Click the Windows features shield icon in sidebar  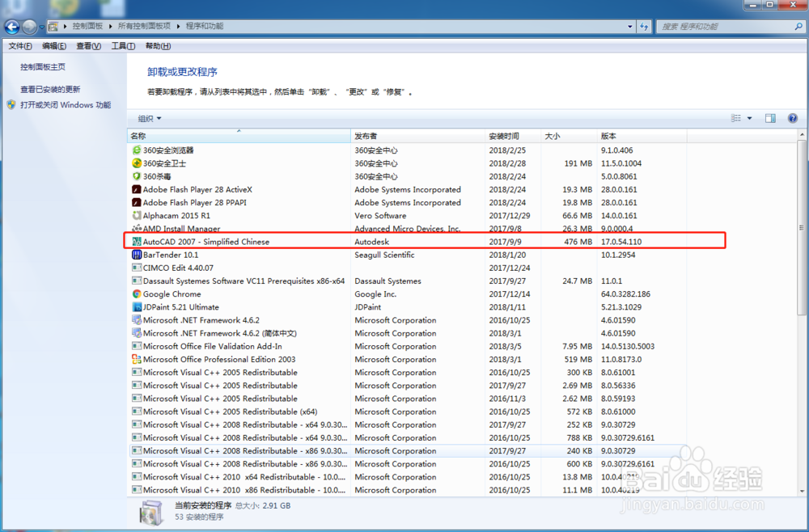coord(11,104)
